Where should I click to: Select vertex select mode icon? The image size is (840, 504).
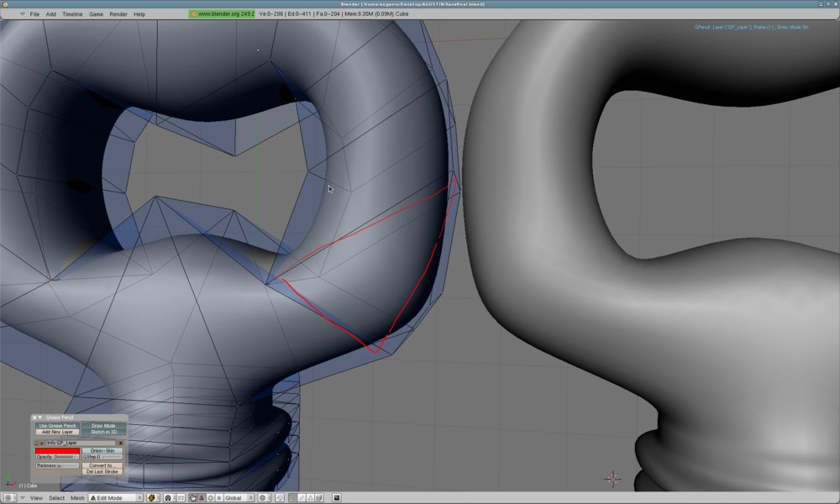(x=292, y=498)
